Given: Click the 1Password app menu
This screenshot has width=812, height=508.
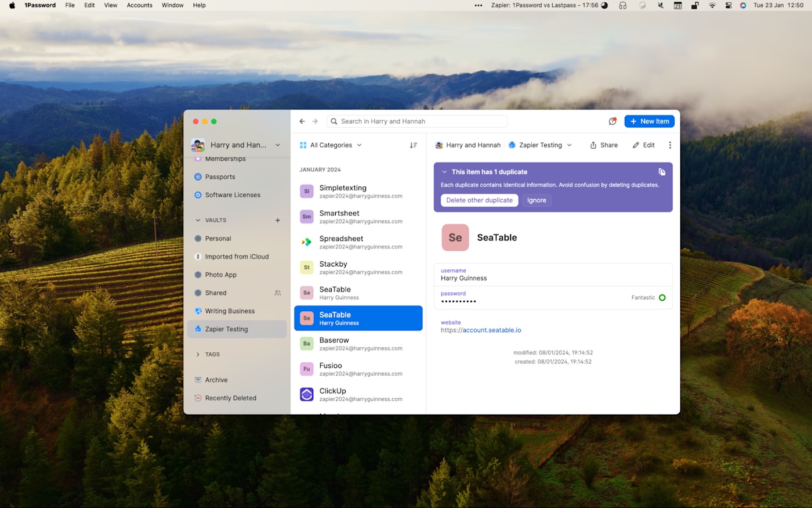Looking at the screenshot, I should point(40,5).
